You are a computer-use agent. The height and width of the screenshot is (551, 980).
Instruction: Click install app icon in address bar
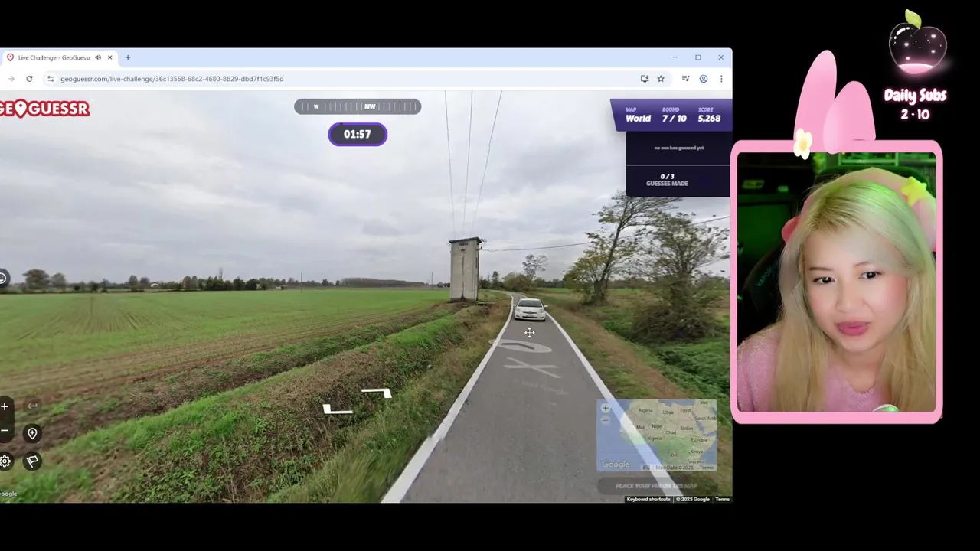[645, 79]
